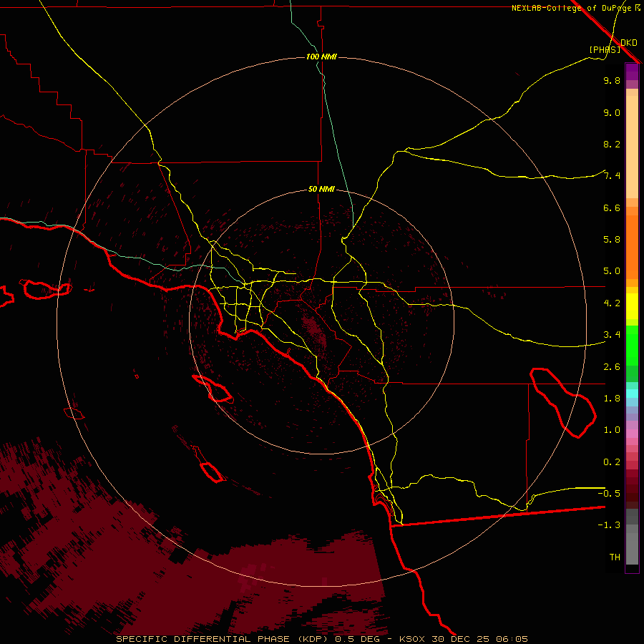The width and height of the screenshot is (644, 644).
Task: Click the large red-outlined lake on right
Action: pyautogui.click(x=565, y=401)
